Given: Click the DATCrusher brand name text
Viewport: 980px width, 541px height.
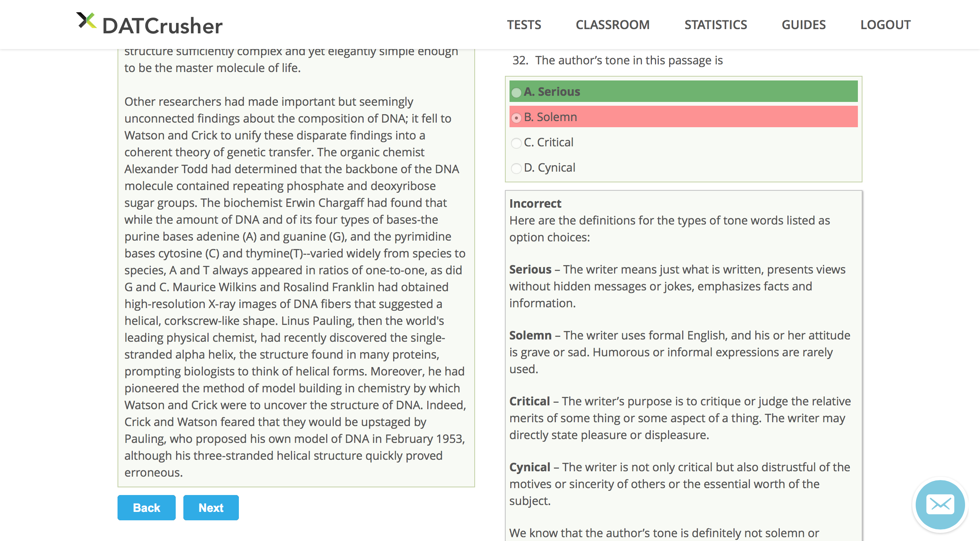Looking at the screenshot, I should 162,26.
